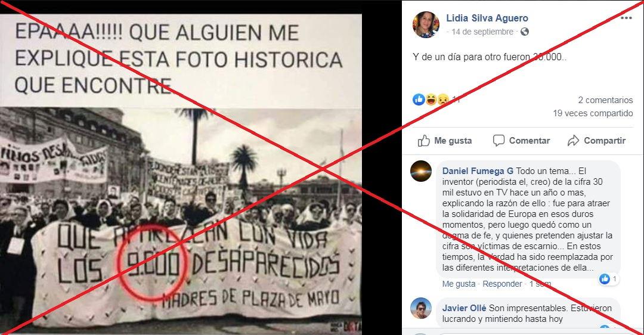The image size is (644, 335).
Task: Click the Comentar button
Action: click(x=521, y=141)
